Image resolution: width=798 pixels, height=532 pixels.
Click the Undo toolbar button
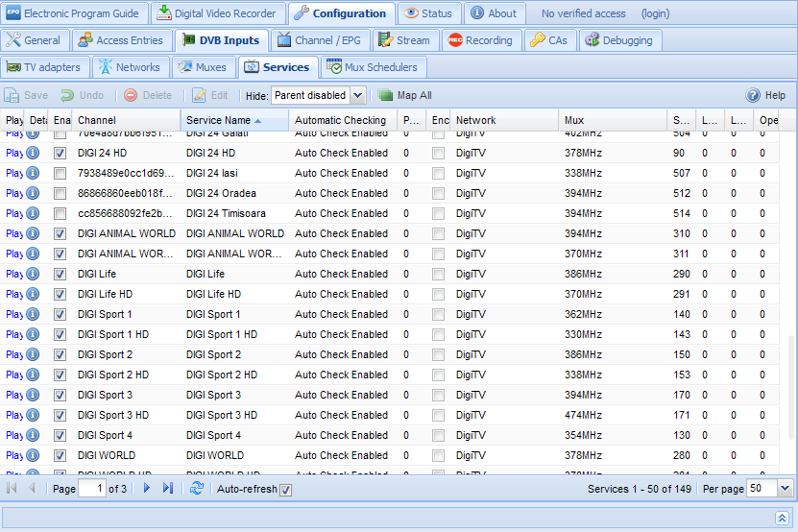82,95
